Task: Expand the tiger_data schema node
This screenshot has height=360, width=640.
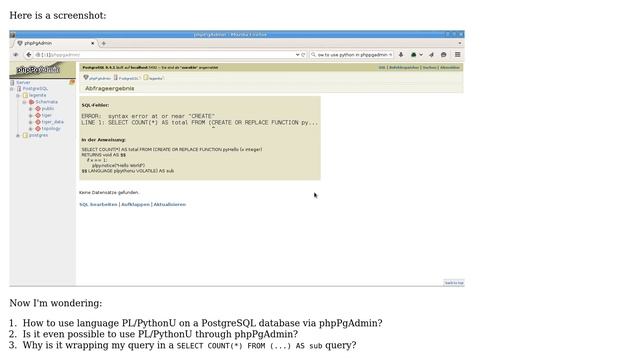Action: click(x=31, y=122)
